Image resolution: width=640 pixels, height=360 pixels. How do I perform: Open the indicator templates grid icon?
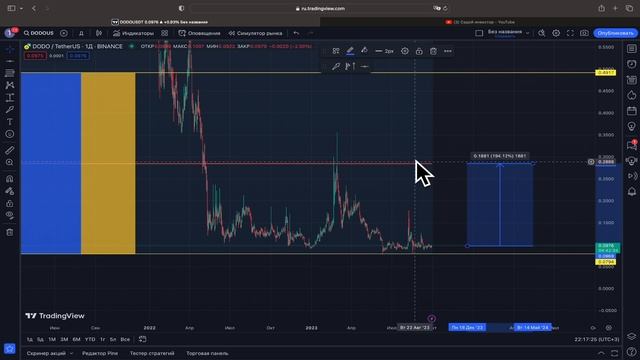[x=164, y=33]
